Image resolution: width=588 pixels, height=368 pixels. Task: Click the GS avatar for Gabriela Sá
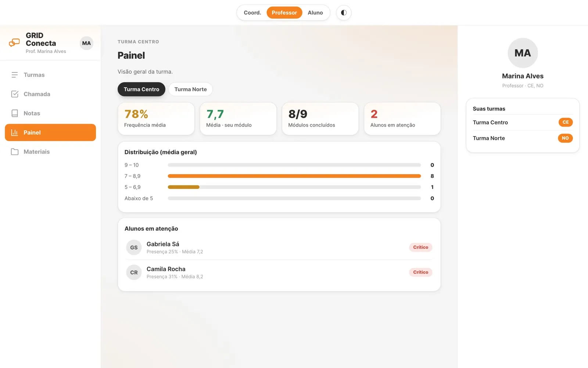click(x=134, y=247)
